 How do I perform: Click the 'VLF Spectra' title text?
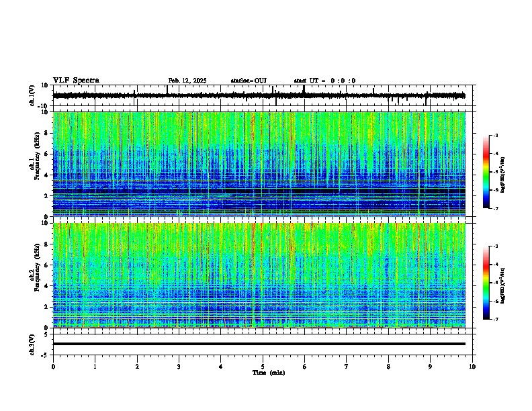76,81
